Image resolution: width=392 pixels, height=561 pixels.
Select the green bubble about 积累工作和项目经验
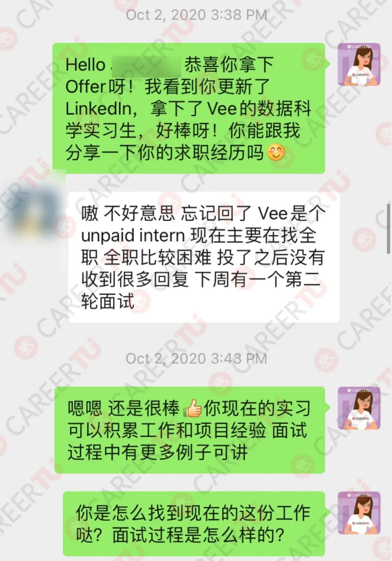click(190, 430)
